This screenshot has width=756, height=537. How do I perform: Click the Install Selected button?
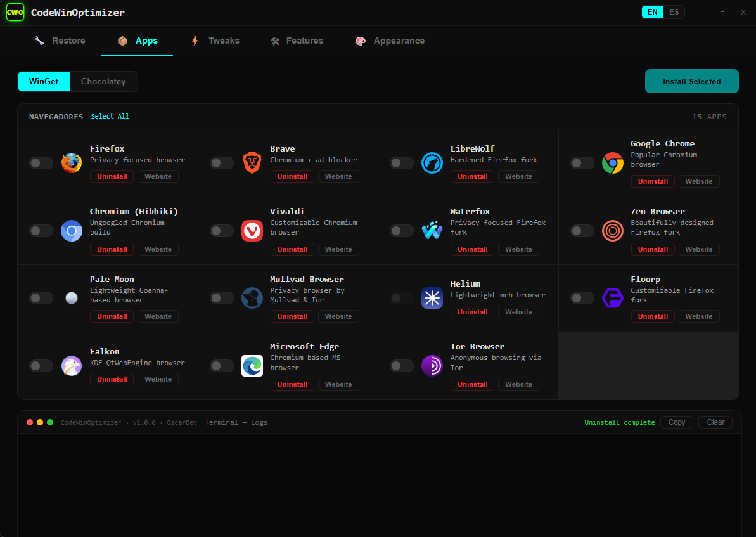(x=691, y=82)
